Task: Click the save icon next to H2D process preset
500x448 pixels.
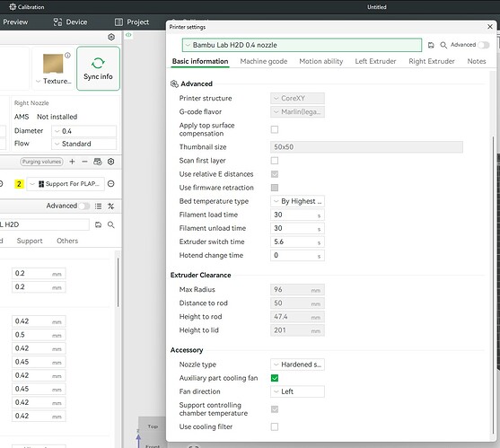Action: [x=98, y=224]
